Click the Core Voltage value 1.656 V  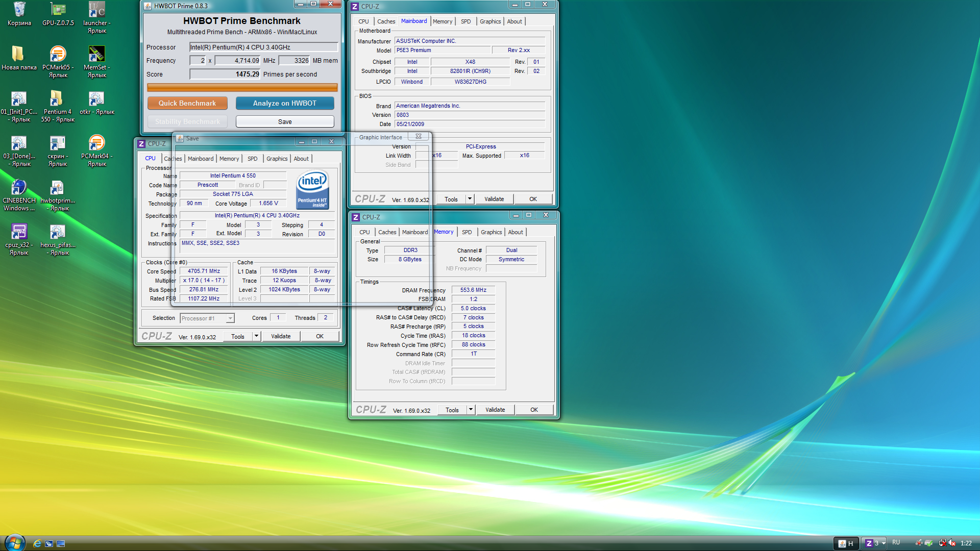pos(268,203)
